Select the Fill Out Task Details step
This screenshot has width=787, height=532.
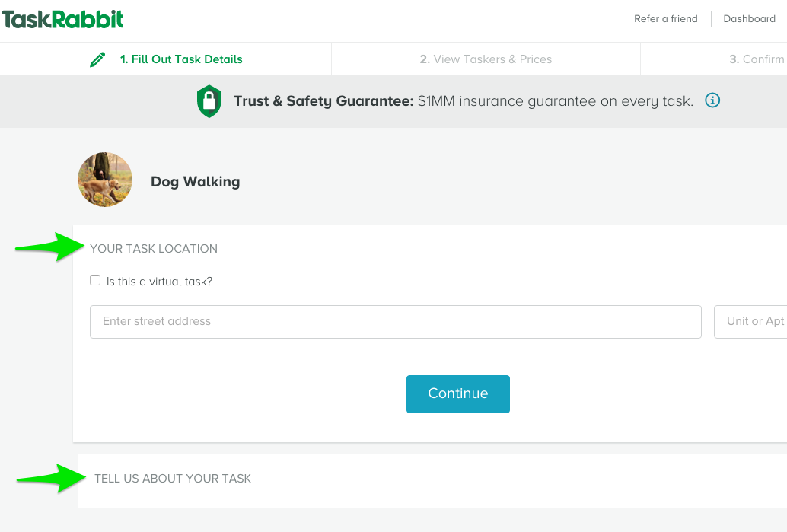pos(180,59)
